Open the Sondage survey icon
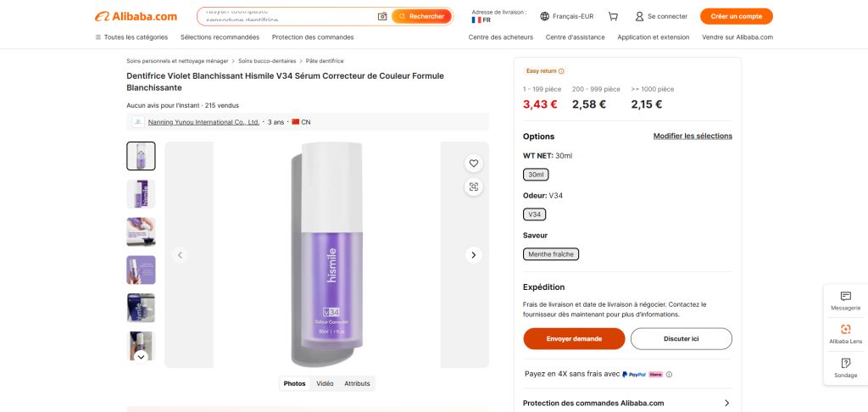 coord(845,367)
